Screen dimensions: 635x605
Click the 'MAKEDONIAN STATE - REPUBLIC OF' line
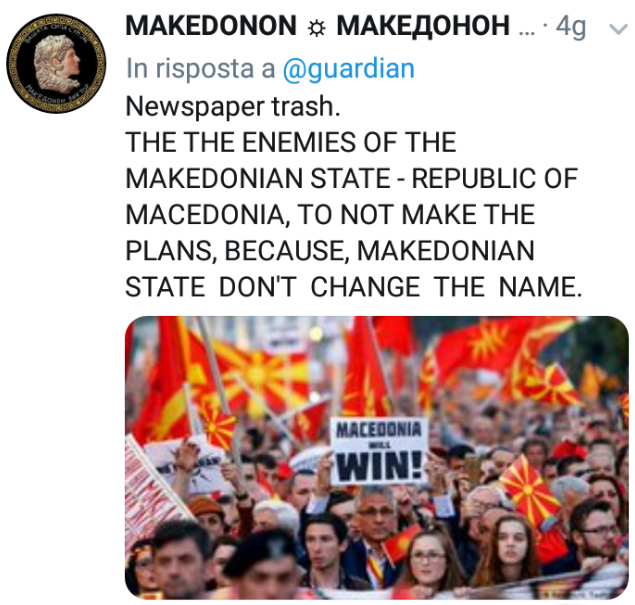(x=352, y=178)
